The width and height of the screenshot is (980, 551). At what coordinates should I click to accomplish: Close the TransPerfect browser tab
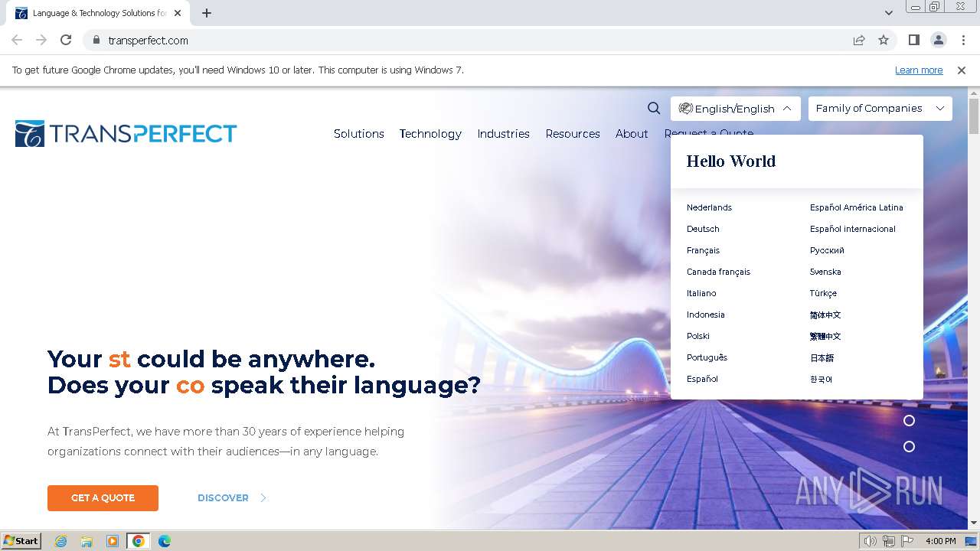pyautogui.click(x=178, y=13)
